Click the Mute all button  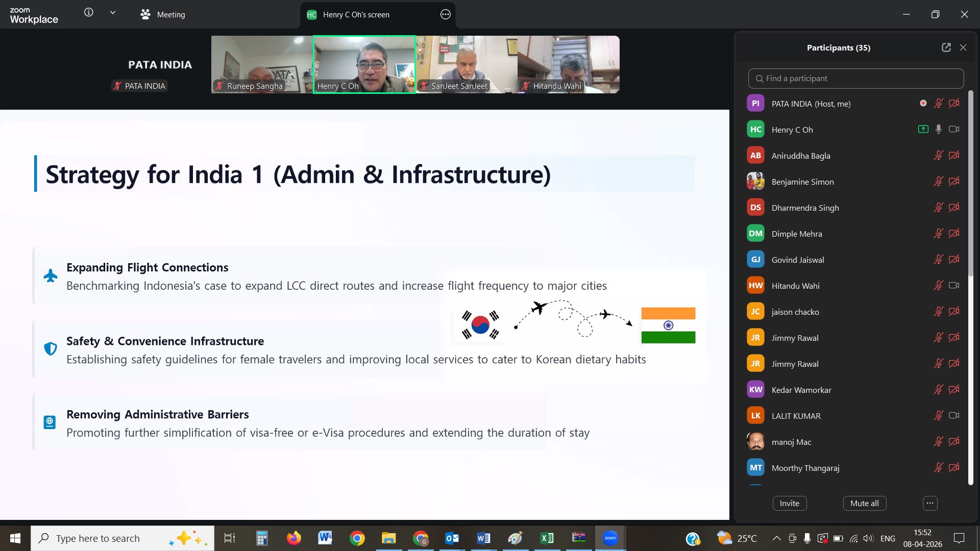click(x=864, y=503)
